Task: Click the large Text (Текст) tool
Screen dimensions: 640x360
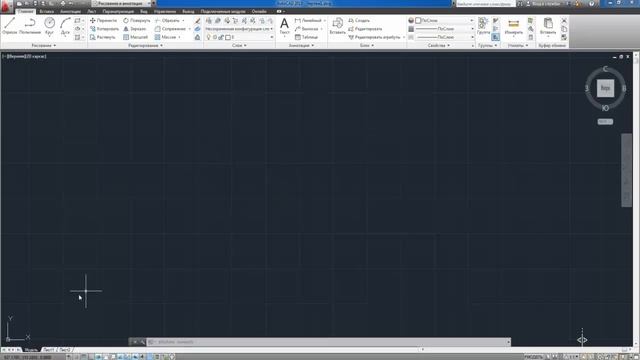Action: [284, 26]
